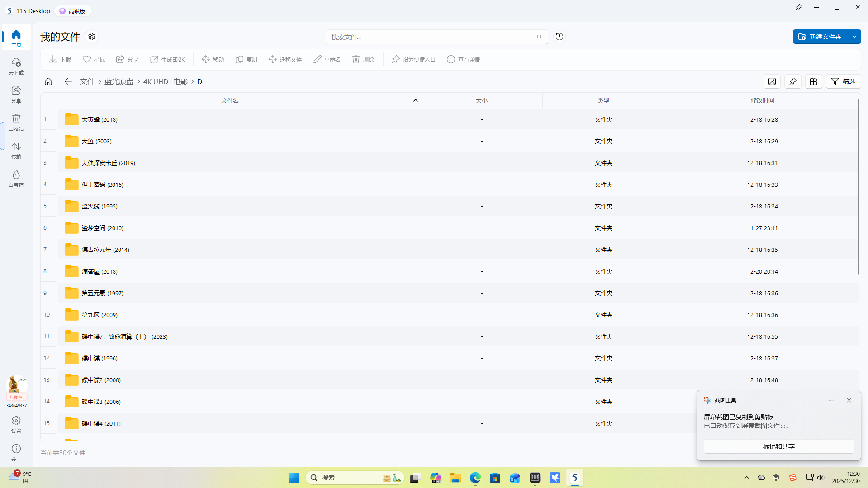Click the 星标 star toolbar button

point(94,59)
